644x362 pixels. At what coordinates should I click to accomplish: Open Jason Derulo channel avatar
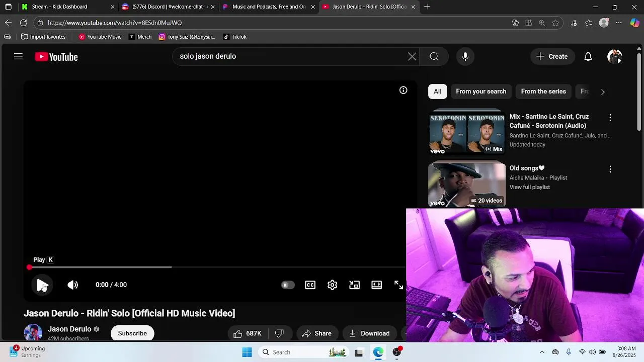click(x=33, y=332)
